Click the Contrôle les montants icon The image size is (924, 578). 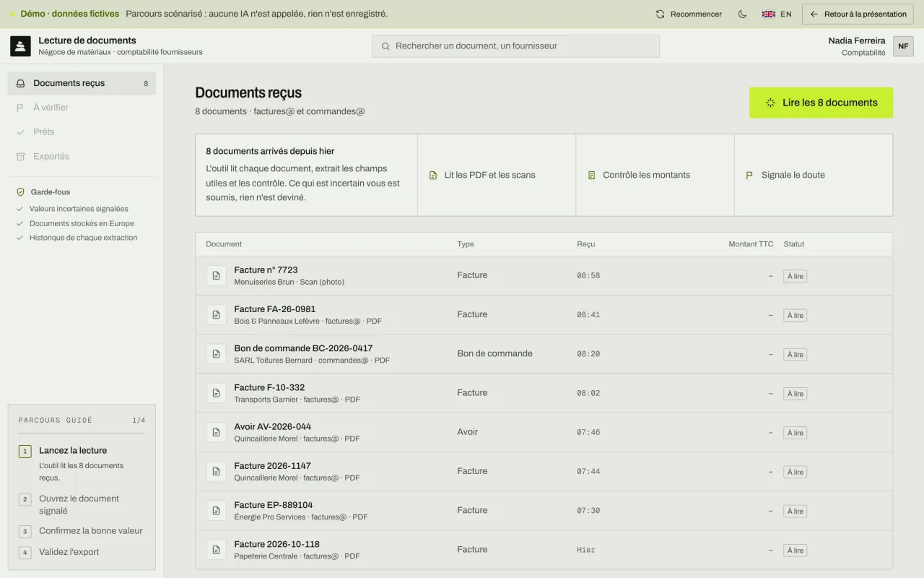tap(591, 175)
